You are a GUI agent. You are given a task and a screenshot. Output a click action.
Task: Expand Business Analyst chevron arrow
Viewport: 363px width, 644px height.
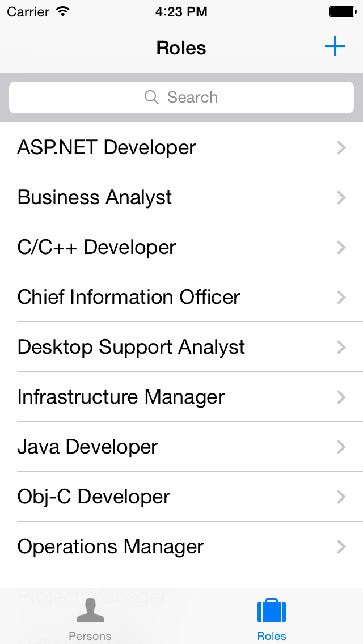(341, 197)
